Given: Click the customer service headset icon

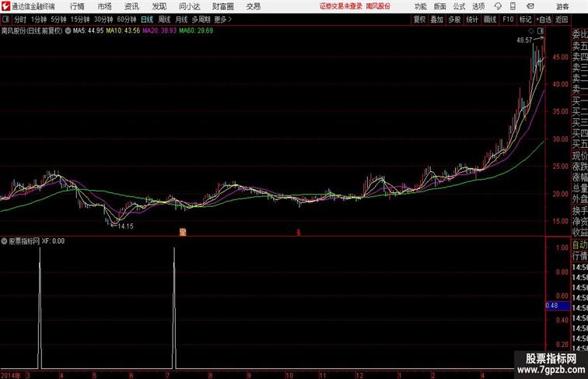Looking at the screenshot, I should [498, 6].
